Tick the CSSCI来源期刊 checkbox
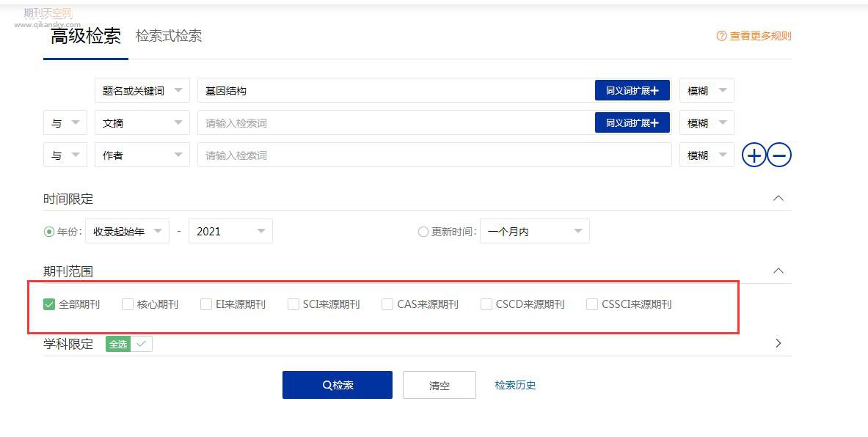 tap(592, 304)
